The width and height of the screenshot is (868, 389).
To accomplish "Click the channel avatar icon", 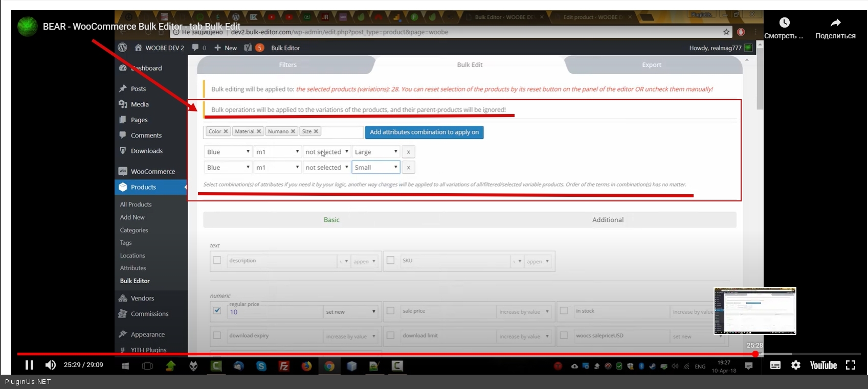I will 28,27.
